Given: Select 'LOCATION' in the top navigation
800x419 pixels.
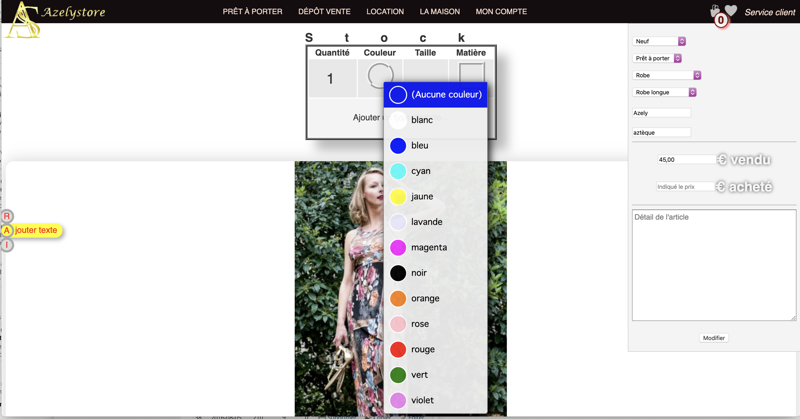Looking at the screenshot, I should [x=385, y=12].
